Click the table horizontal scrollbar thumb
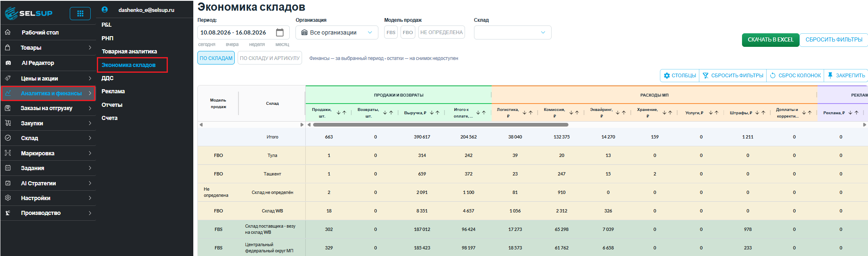Image resolution: width=868 pixels, height=256 pixels. [440, 125]
